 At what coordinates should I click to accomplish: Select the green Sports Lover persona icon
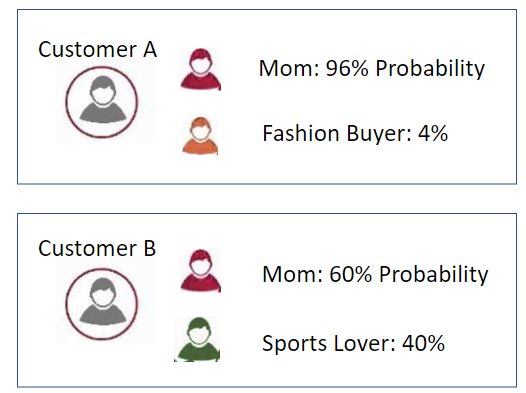point(197,339)
